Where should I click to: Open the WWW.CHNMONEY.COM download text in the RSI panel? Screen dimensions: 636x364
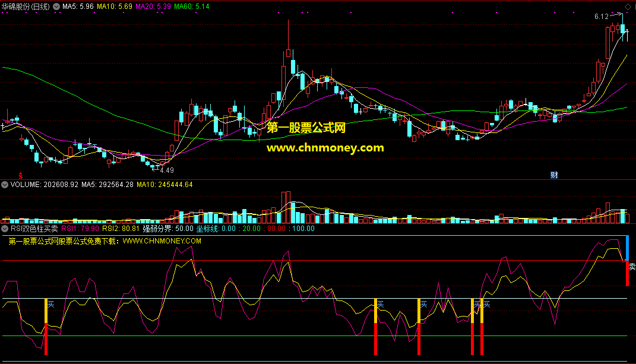point(162,241)
